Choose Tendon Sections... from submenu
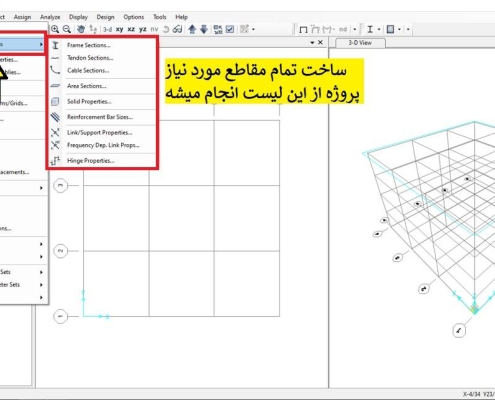The width and height of the screenshot is (495, 400). pyautogui.click(x=102, y=58)
